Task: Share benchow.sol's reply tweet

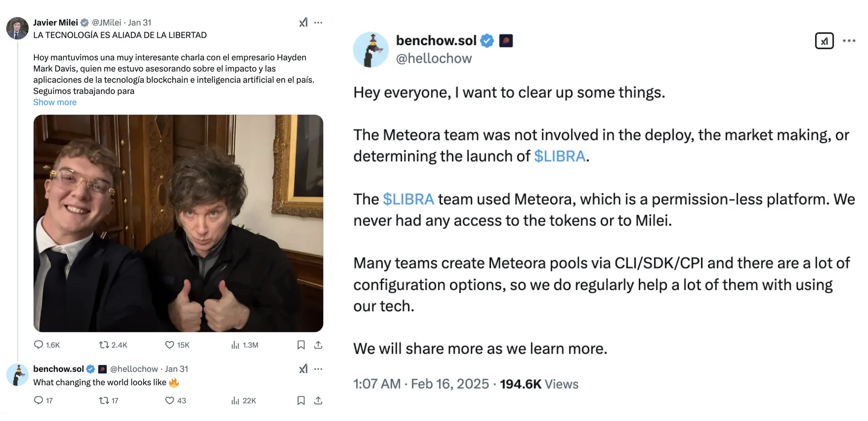Action: (x=318, y=400)
